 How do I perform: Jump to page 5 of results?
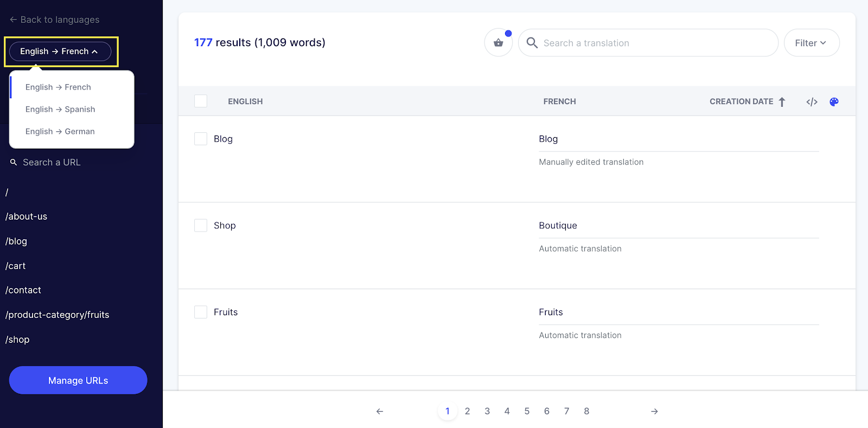tap(527, 411)
